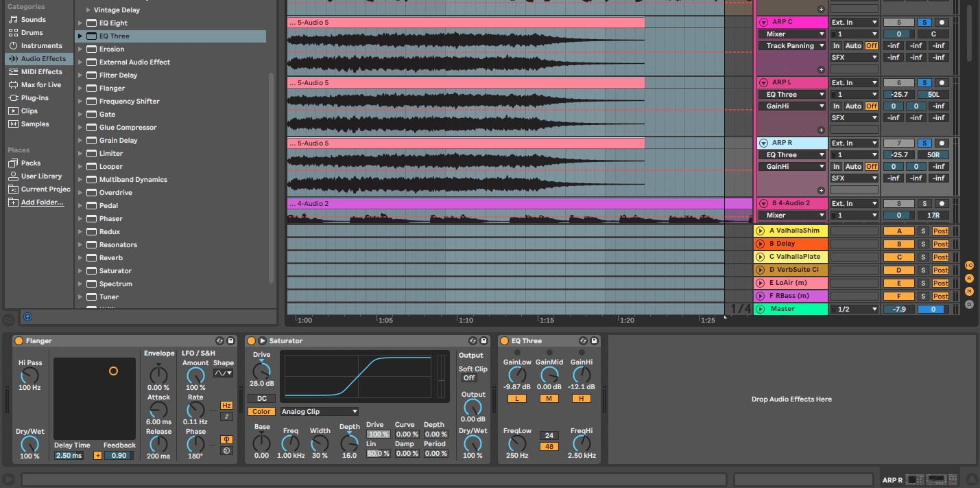The width and height of the screenshot is (980, 488).
Task: Toggle Saturator Color button
Action: point(261,412)
